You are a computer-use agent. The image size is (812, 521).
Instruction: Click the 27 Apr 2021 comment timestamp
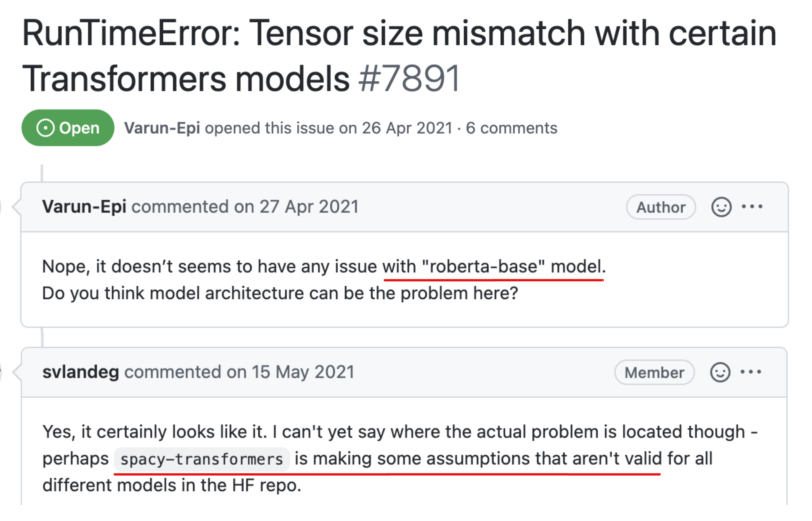pos(309,207)
